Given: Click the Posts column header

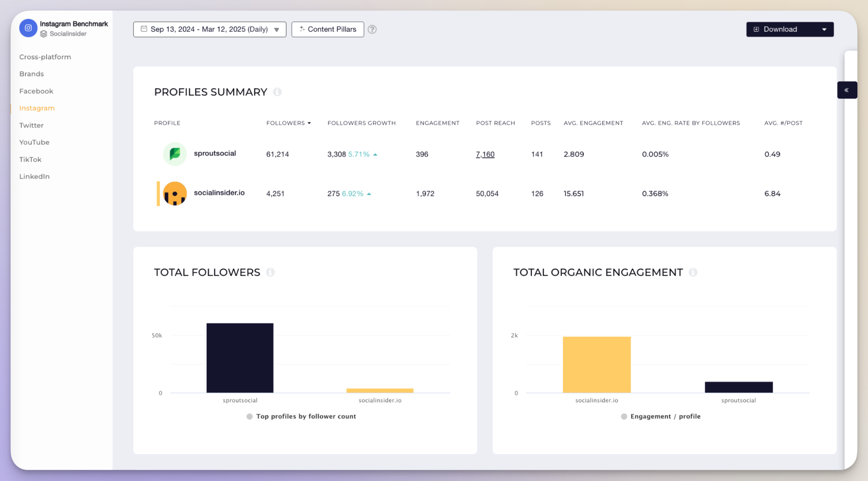Looking at the screenshot, I should [x=541, y=123].
